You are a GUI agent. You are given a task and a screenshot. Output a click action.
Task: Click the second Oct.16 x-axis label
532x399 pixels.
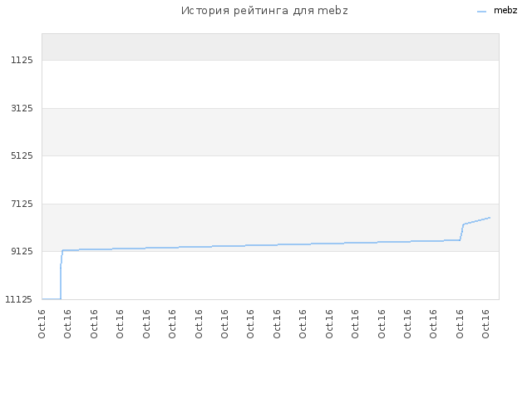67,323
